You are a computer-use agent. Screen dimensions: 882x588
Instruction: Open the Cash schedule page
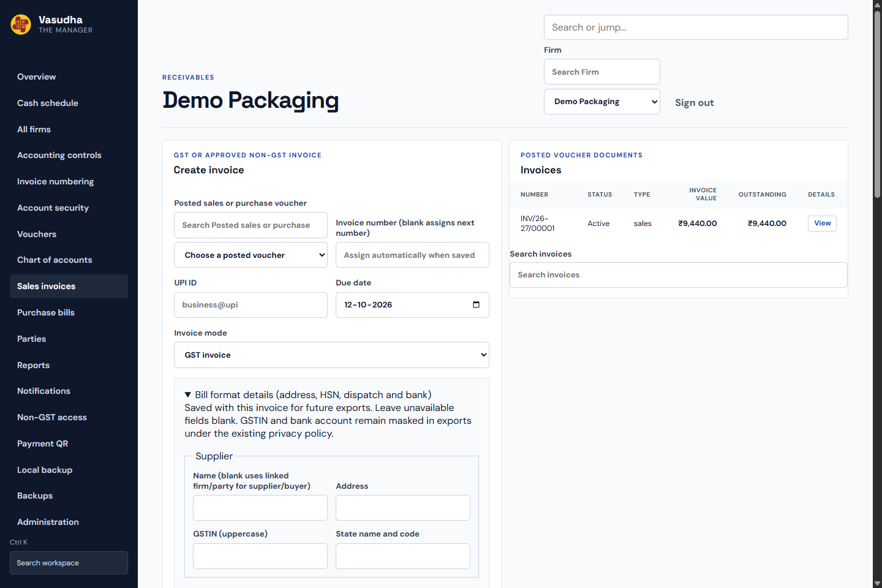[x=69, y=103]
